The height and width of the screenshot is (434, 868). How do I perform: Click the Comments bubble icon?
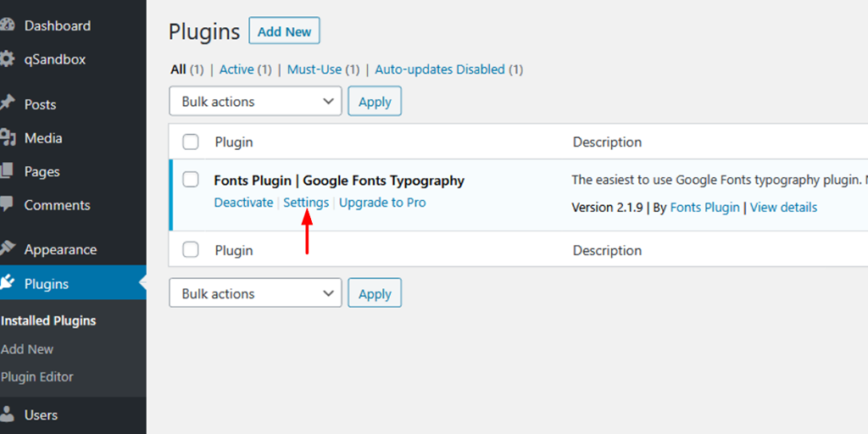coord(7,205)
